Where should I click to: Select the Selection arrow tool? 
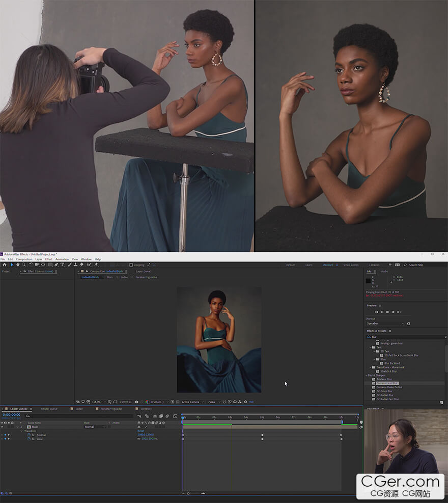12,264
